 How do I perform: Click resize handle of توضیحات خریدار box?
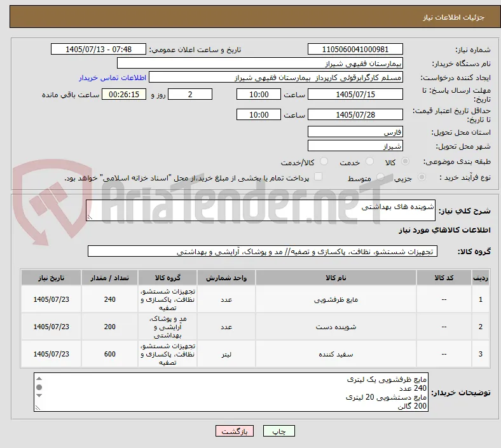coord(38,407)
